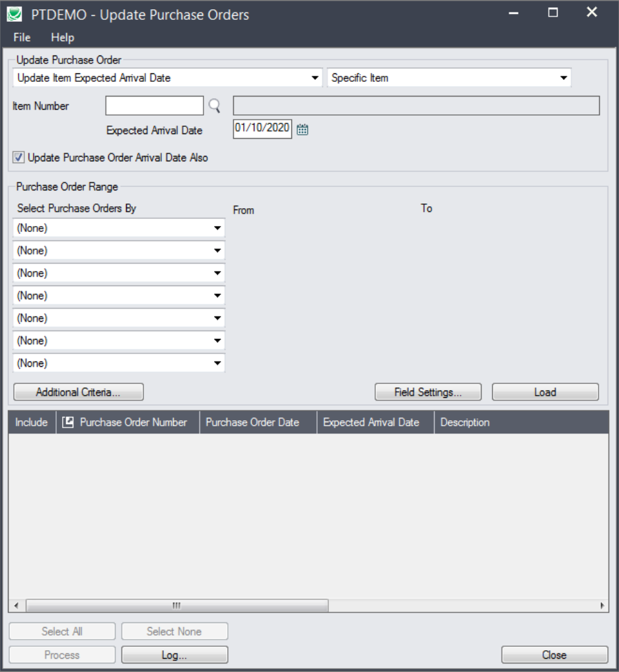Toggle Update Purchase Order Arrival Date Also checkbox
This screenshot has height=672, width=619.
click(18, 157)
